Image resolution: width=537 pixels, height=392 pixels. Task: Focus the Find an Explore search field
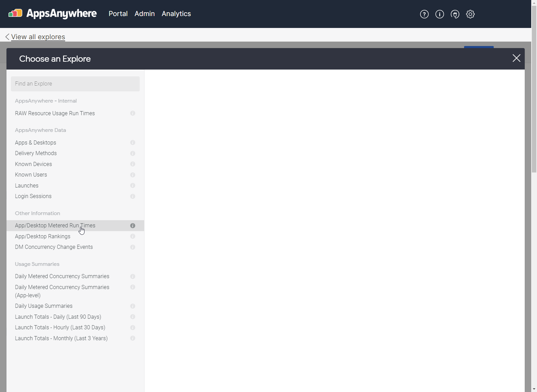(x=75, y=84)
